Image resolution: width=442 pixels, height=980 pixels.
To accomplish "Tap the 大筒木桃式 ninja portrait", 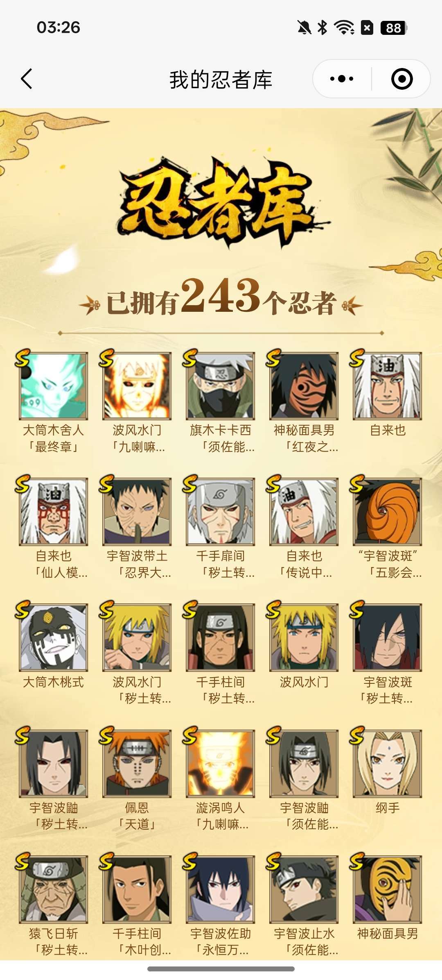I will click(x=54, y=637).
